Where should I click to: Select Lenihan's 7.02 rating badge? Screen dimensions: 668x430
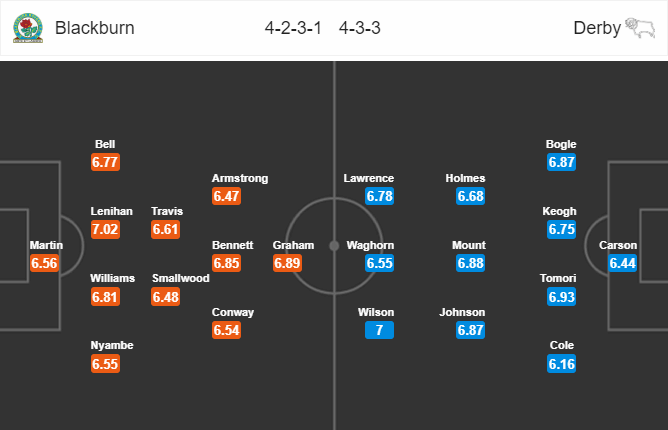pos(105,229)
